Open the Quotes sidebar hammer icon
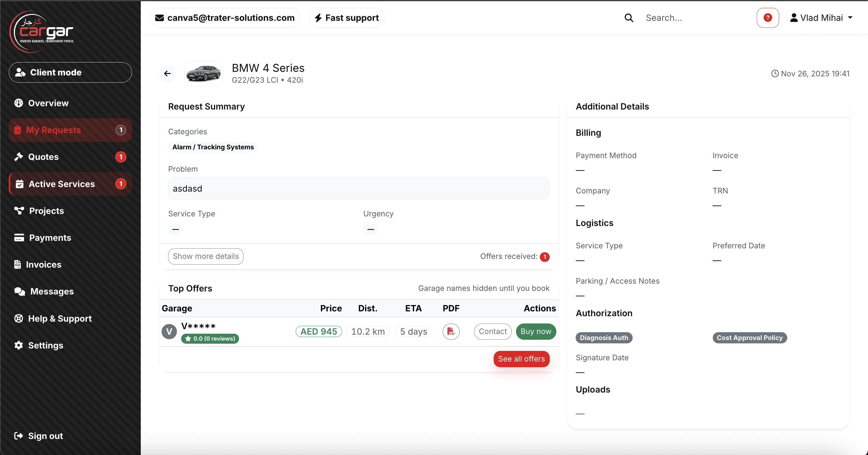Screen dimensions: 868x455 (18, 157)
